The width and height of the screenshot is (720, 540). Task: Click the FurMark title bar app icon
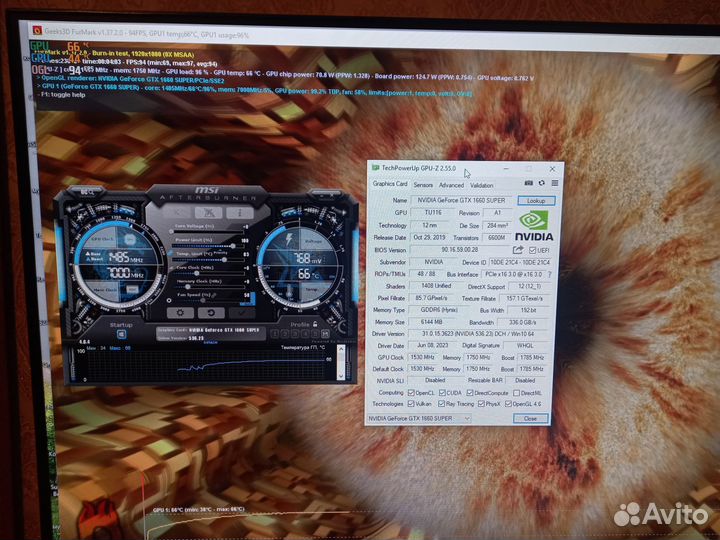click(x=38, y=31)
